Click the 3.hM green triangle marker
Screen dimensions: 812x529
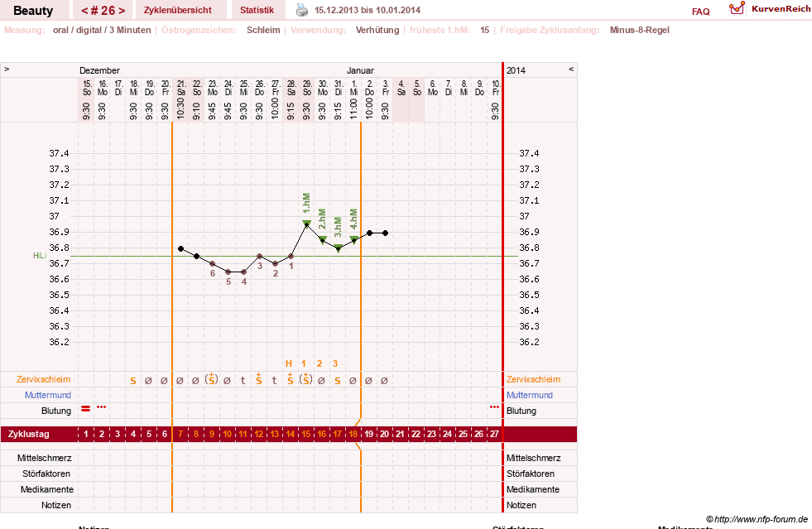tap(339, 248)
